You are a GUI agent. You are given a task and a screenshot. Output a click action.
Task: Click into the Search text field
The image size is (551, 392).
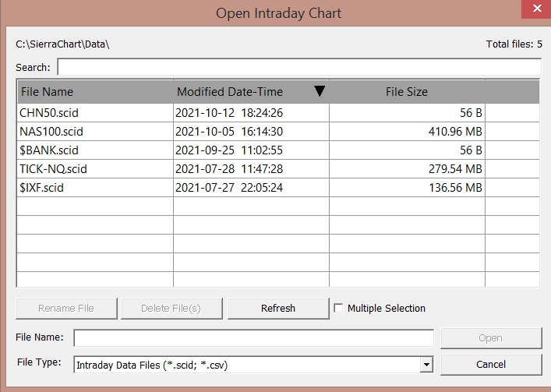click(x=298, y=68)
